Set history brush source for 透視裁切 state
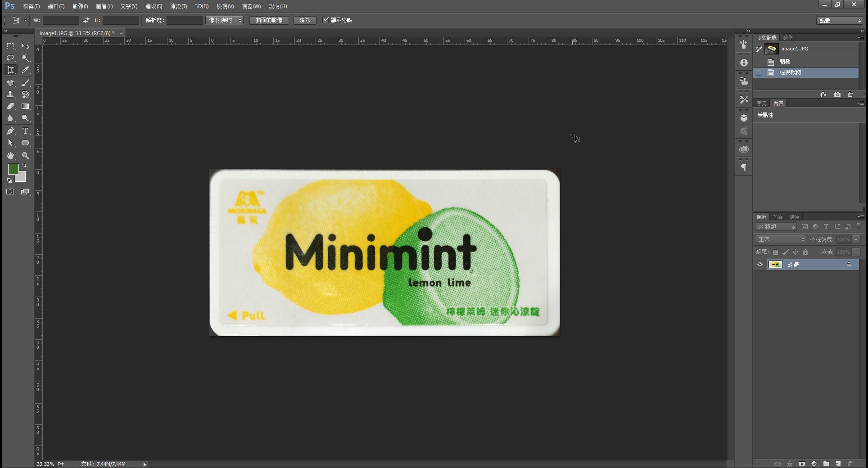Viewport: 868px width, 468px height. point(759,72)
